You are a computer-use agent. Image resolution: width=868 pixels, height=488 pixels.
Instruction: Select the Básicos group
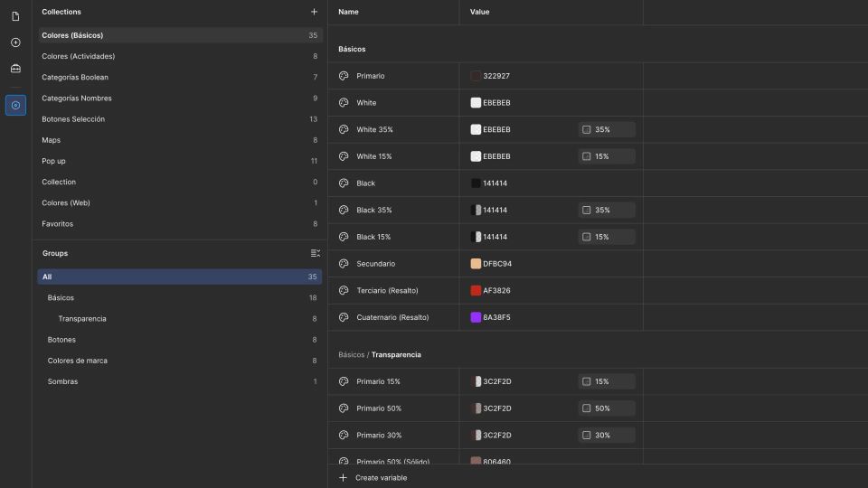click(180, 297)
